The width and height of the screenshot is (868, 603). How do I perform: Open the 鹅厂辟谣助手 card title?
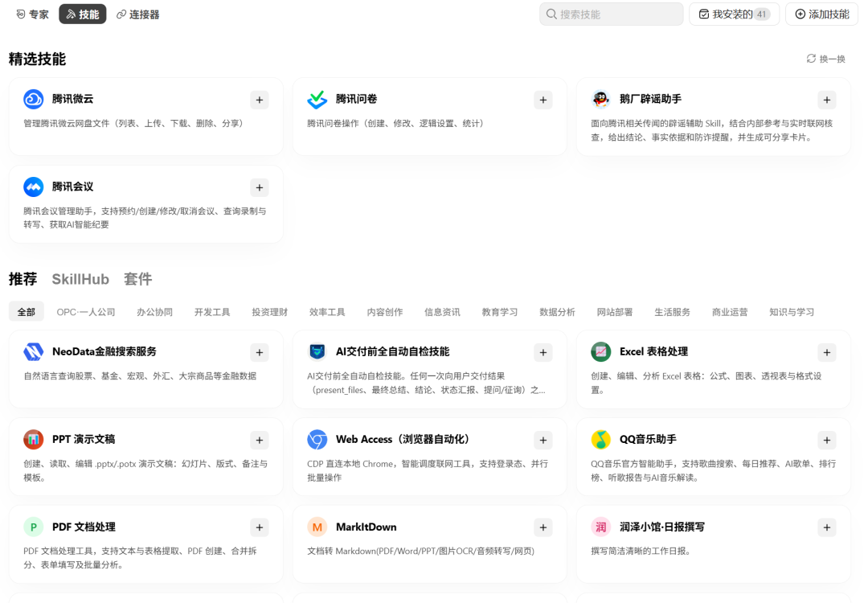[x=650, y=99]
